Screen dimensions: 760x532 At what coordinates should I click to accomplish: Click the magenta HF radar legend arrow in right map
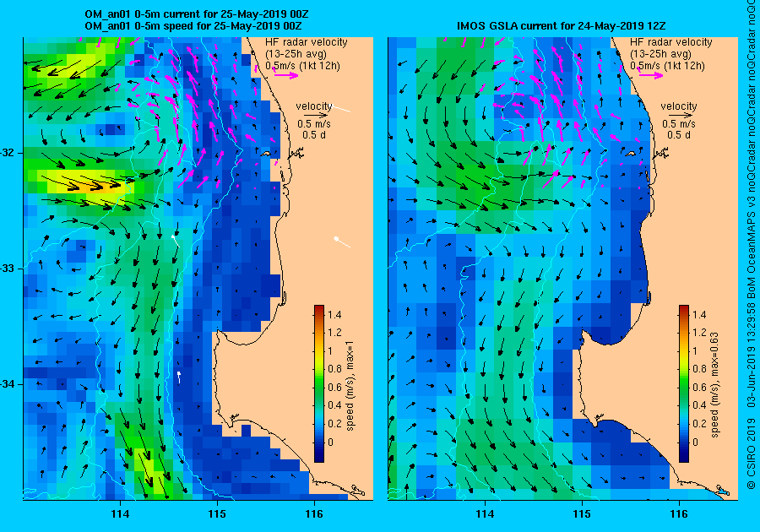click(x=651, y=75)
